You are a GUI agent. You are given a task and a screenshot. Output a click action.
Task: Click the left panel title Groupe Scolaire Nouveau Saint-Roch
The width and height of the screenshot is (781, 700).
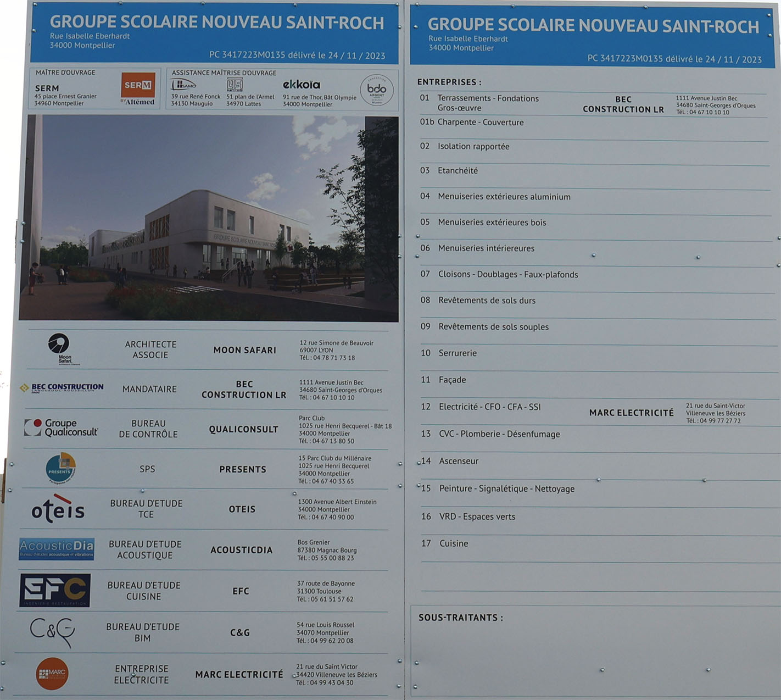pyautogui.click(x=217, y=22)
